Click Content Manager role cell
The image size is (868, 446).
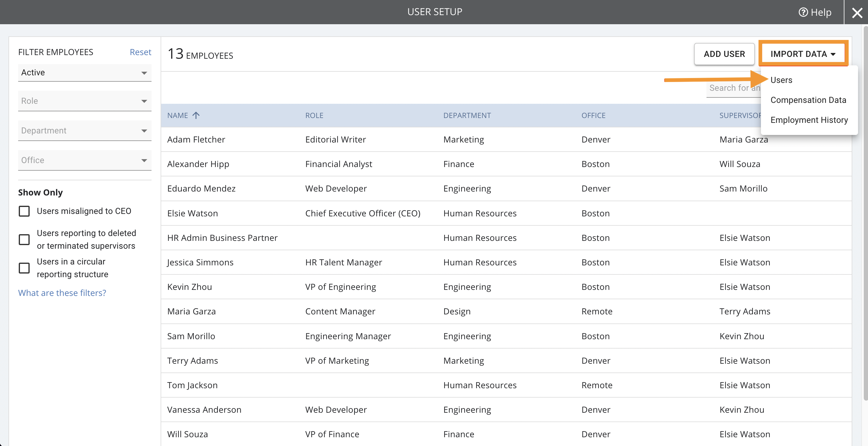340,311
